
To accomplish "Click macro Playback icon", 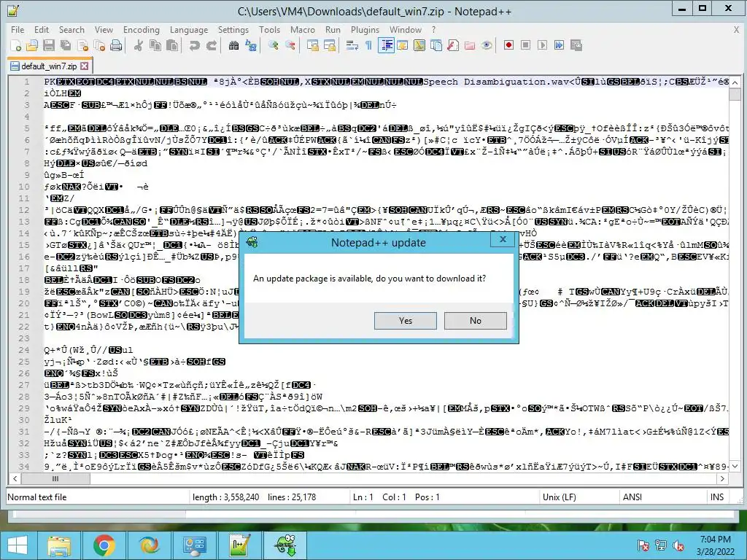I will click(542, 45).
